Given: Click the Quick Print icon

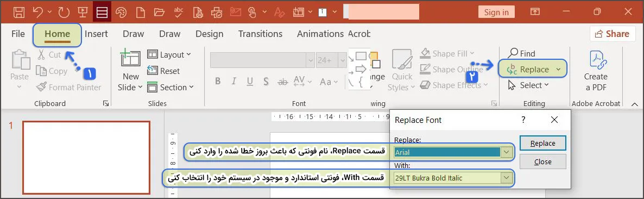Looking at the screenshot, I should coord(217,13).
